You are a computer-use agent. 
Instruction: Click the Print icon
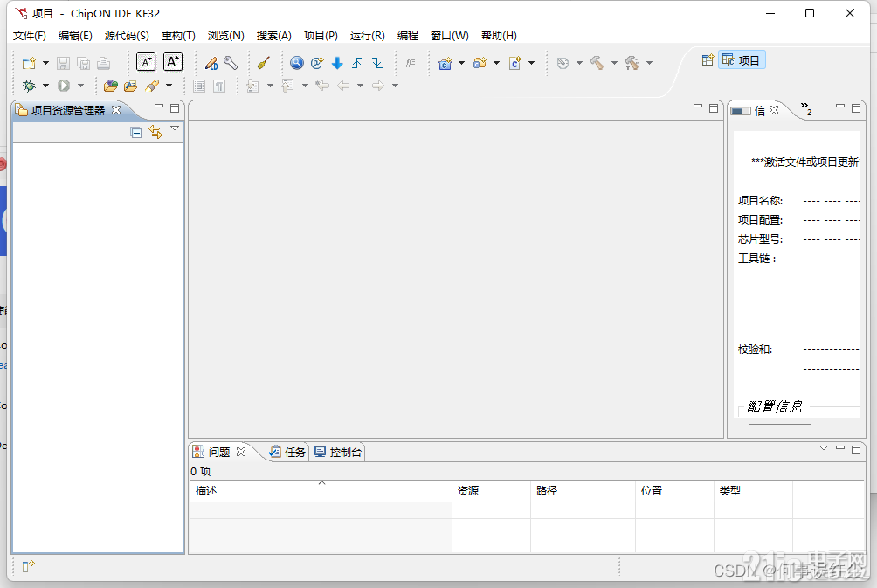click(x=103, y=63)
